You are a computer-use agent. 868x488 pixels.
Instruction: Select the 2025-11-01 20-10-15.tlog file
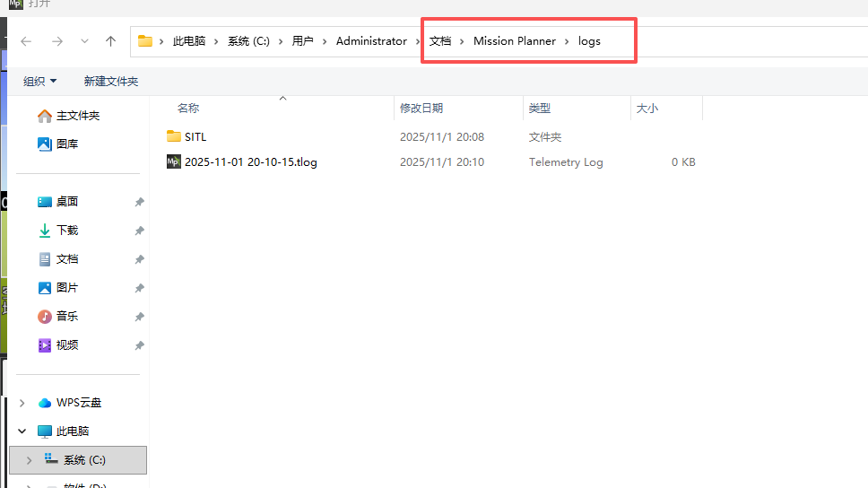(250, 162)
